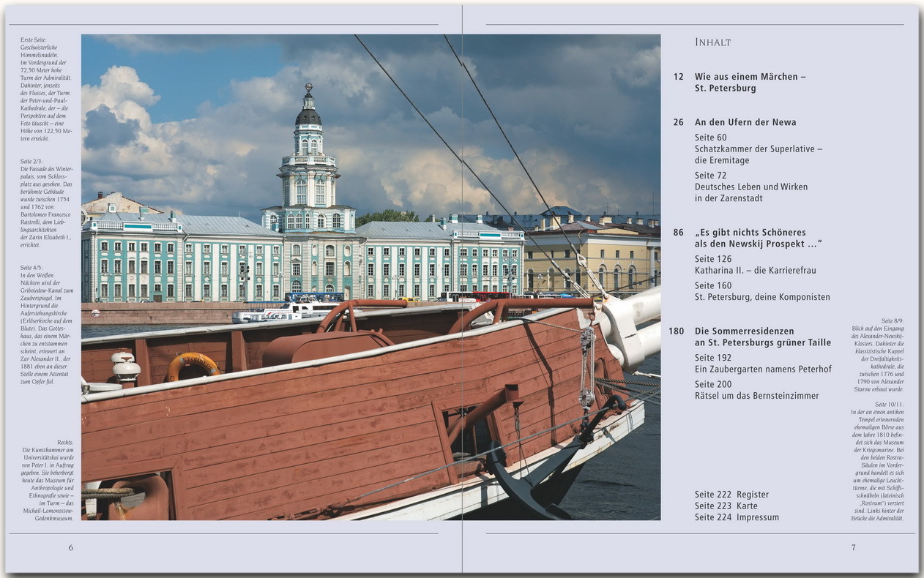Viewport: 924px width, 578px height.
Task: Open chapter 'An den Ufern der Newa'
Action: pyautogui.click(x=745, y=122)
